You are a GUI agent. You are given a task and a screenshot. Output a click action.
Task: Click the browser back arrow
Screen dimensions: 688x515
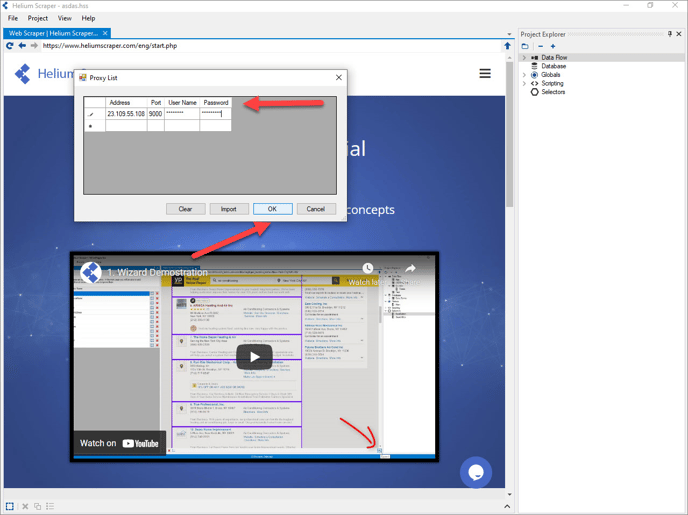(22, 46)
